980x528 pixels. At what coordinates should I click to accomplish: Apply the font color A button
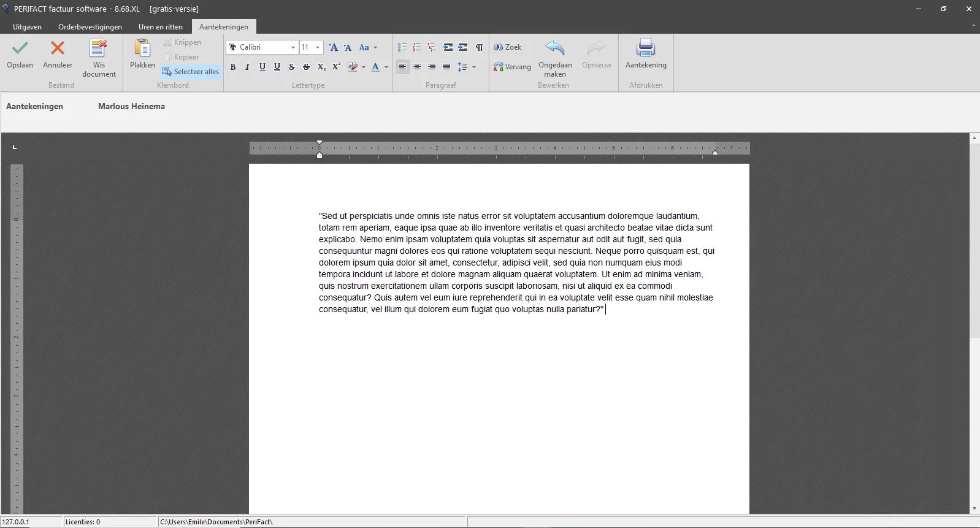[375, 67]
